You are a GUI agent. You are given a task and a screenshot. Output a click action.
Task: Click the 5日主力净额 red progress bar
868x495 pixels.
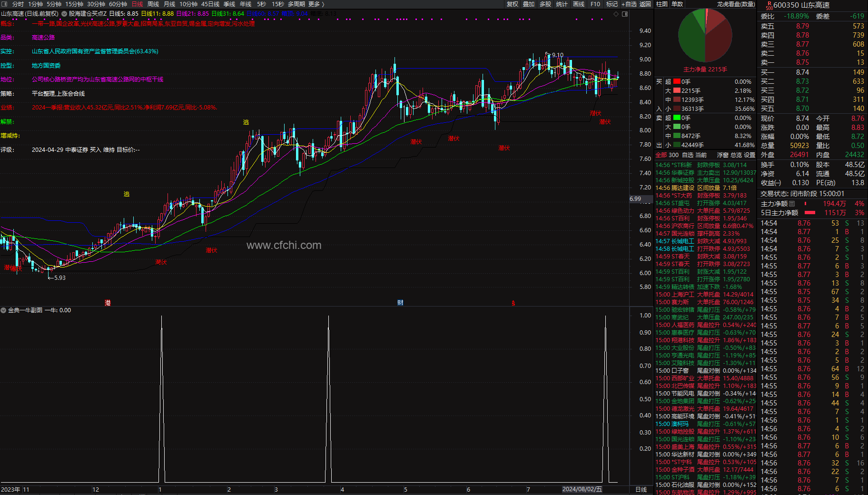click(x=809, y=213)
